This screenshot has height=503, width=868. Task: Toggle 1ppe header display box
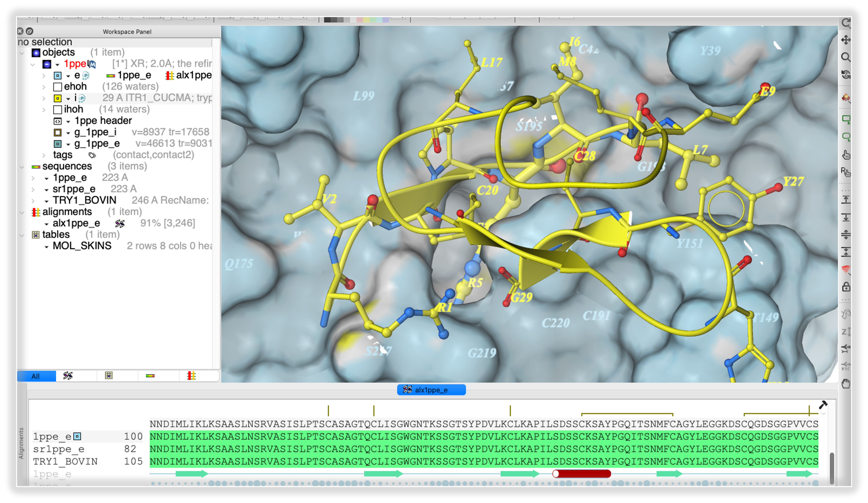click(58, 121)
